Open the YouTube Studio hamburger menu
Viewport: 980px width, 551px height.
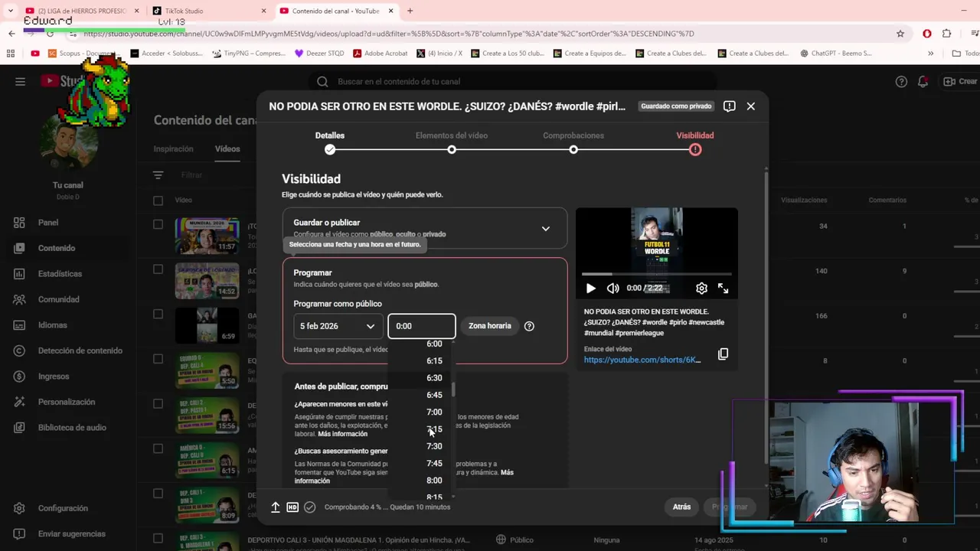click(20, 82)
